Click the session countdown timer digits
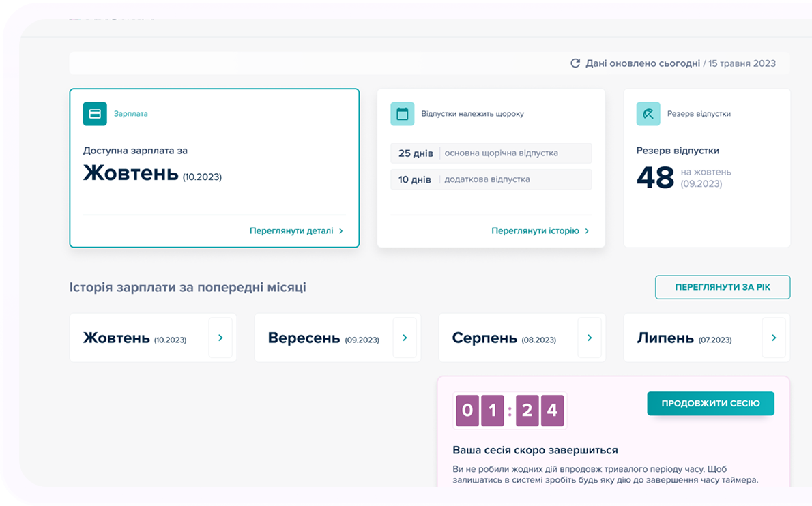812x506 pixels. pos(510,411)
